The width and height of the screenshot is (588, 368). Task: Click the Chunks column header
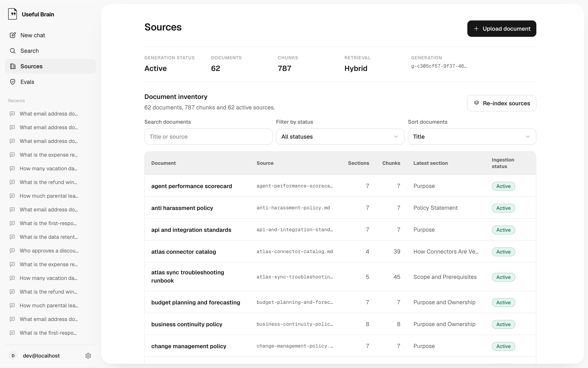point(391,163)
